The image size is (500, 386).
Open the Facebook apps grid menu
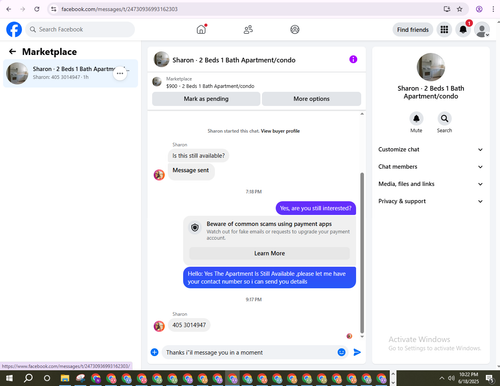coord(444,30)
